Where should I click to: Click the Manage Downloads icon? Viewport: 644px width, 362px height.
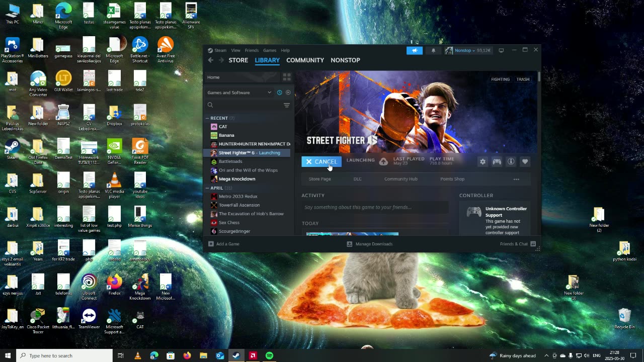[350, 244]
